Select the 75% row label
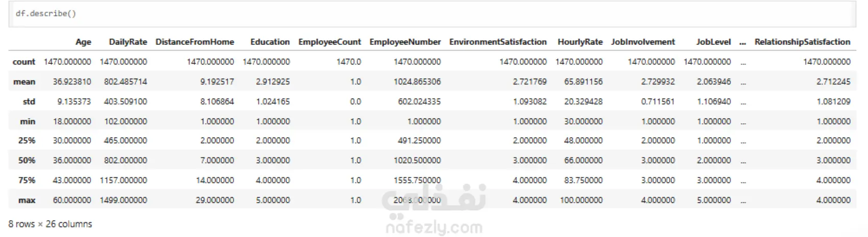 (27, 180)
